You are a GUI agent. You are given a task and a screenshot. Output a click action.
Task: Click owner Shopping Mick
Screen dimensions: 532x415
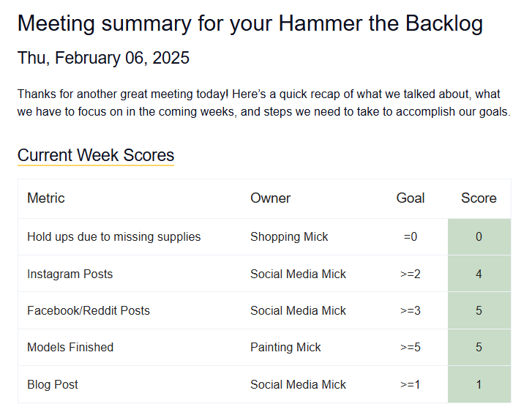tap(289, 236)
